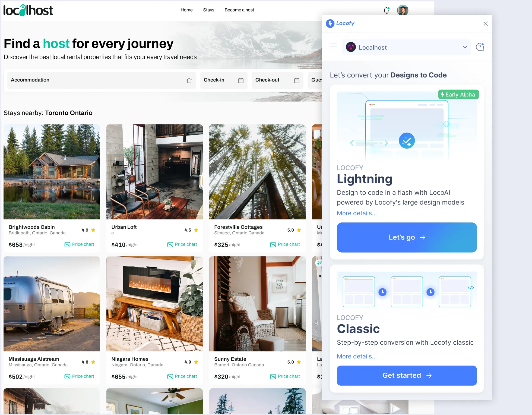Screen dimensions: 532x415
Task: Open the notifications bell icon
Action: click(387, 10)
